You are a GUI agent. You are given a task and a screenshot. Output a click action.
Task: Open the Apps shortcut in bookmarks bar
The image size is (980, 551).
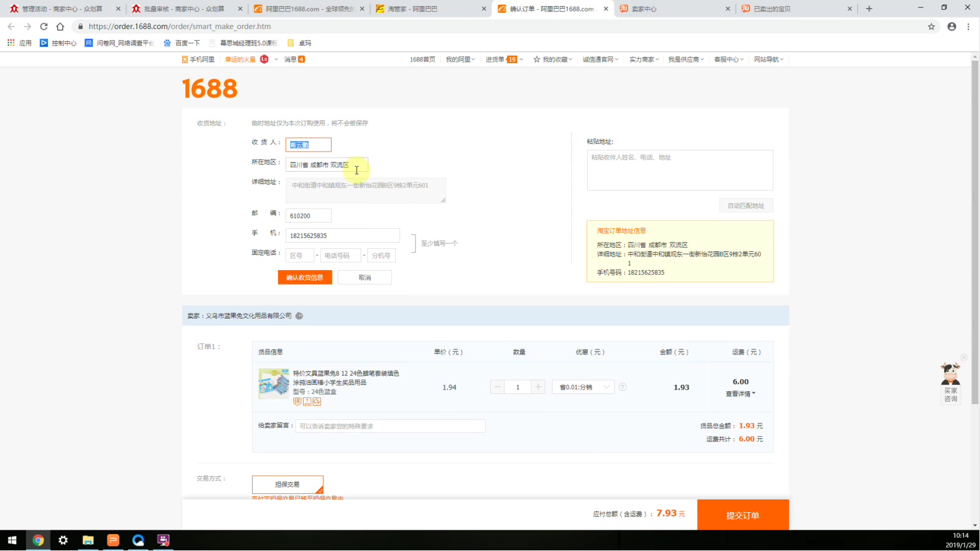click(19, 43)
